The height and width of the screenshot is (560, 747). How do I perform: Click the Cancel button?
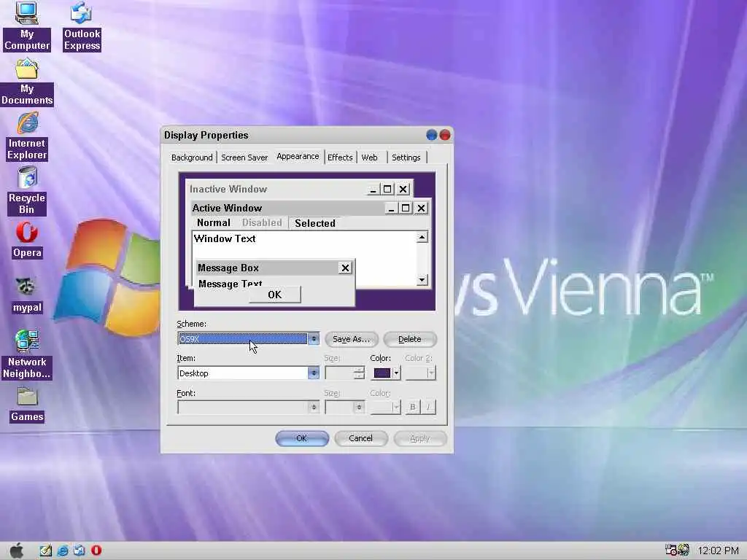(360, 438)
